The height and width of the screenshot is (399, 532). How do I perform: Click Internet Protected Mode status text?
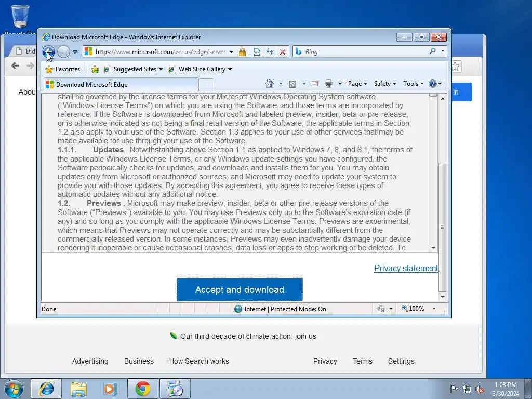[285, 309]
